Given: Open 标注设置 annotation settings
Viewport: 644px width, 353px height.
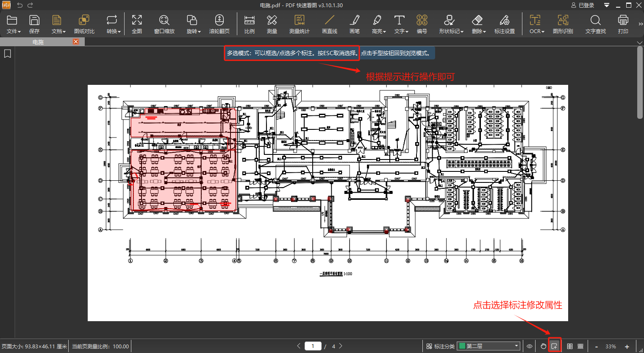Looking at the screenshot, I should point(505,24).
